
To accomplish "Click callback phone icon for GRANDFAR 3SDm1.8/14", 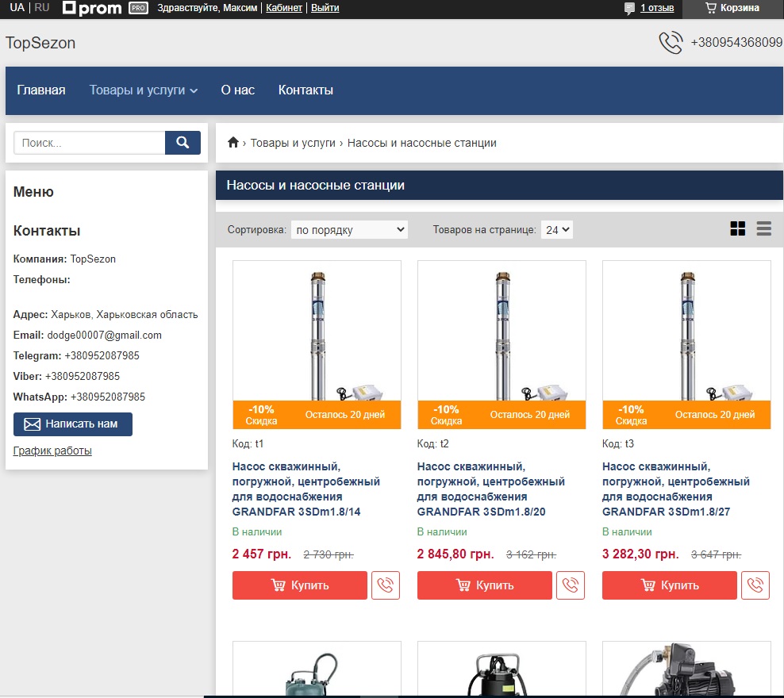I will click(386, 585).
